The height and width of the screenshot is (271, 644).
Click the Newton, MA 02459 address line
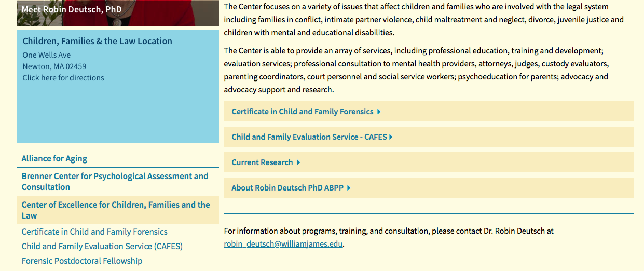[x=54, y=66]
